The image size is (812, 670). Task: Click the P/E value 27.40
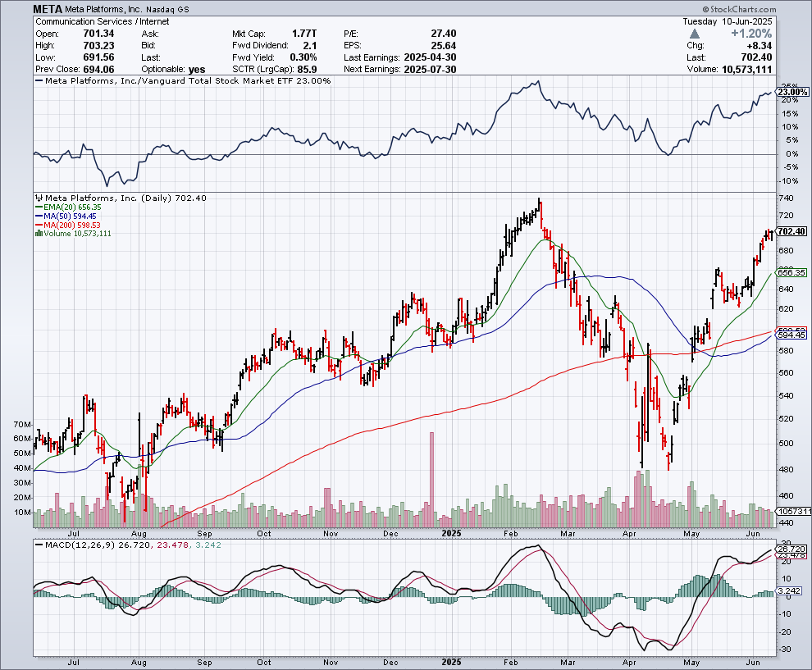[443, 34]
